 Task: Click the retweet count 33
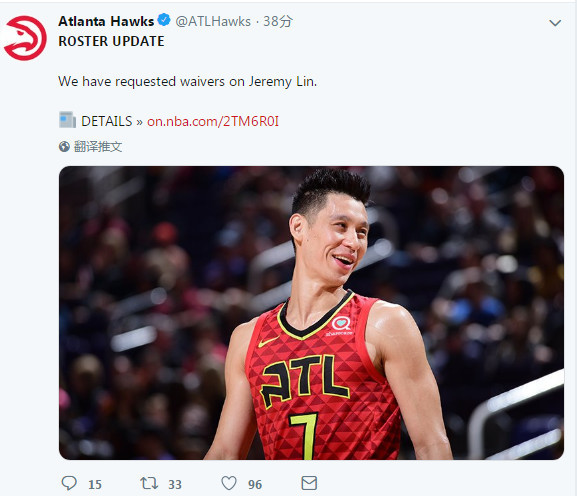coord(175,485)
